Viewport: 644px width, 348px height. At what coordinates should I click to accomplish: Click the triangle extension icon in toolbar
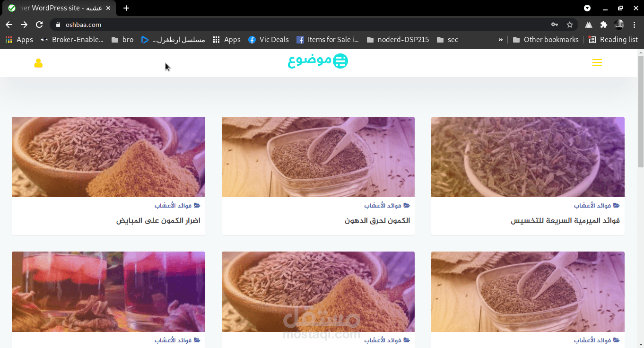[x=589, y=25]
